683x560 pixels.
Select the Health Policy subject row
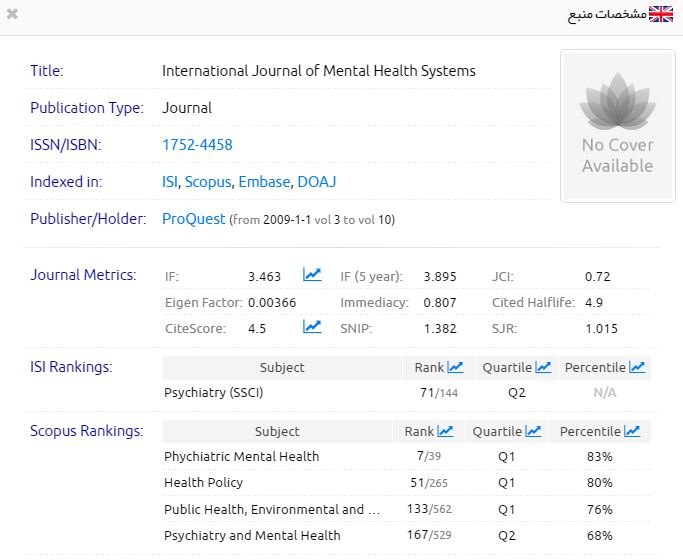pos(204,482)
